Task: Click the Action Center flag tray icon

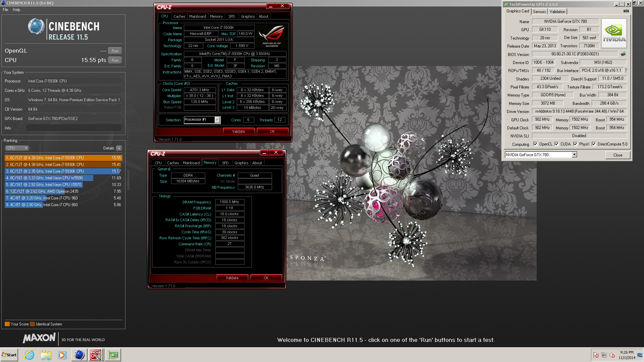Action: click(596, 355)
